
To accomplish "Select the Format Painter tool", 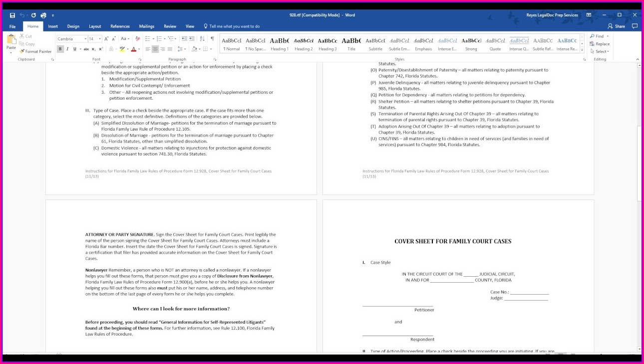I will 35,51.
